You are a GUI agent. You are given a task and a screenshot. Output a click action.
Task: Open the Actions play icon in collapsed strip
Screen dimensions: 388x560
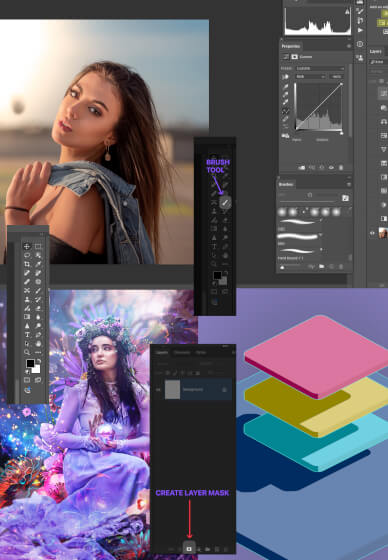360,30
